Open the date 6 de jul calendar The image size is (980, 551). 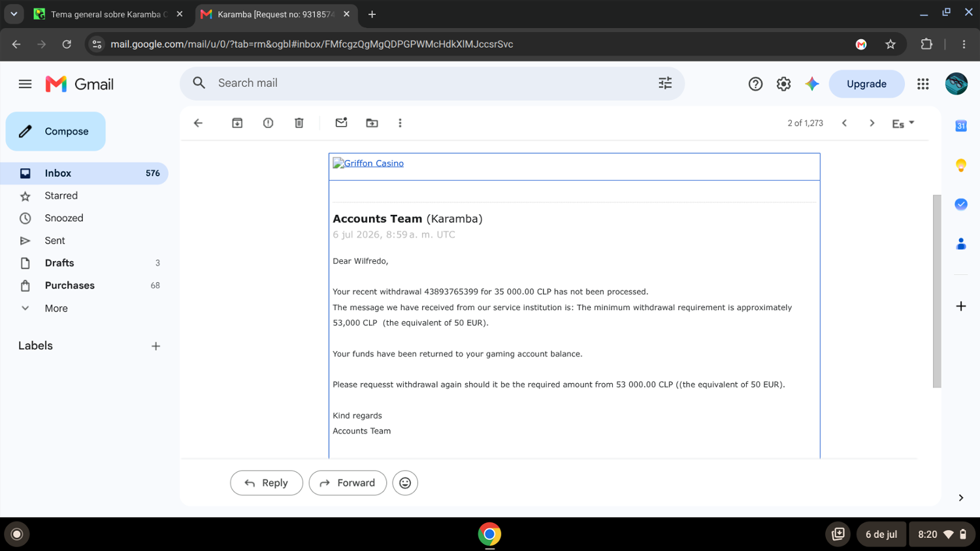881,534
